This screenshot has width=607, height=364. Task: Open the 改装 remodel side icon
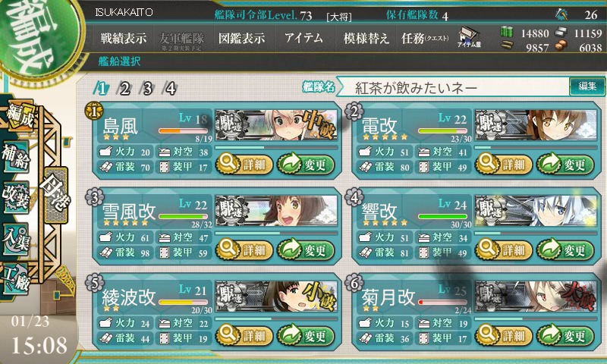16,197
